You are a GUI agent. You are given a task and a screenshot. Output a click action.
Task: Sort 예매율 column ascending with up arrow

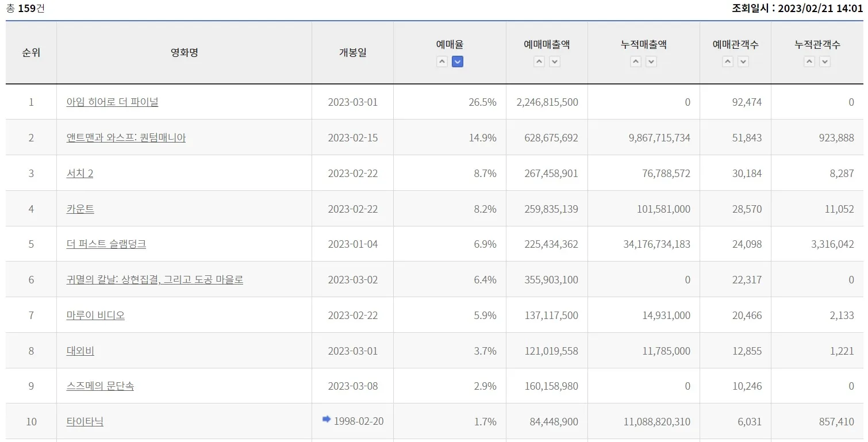[x=441, y=62]
